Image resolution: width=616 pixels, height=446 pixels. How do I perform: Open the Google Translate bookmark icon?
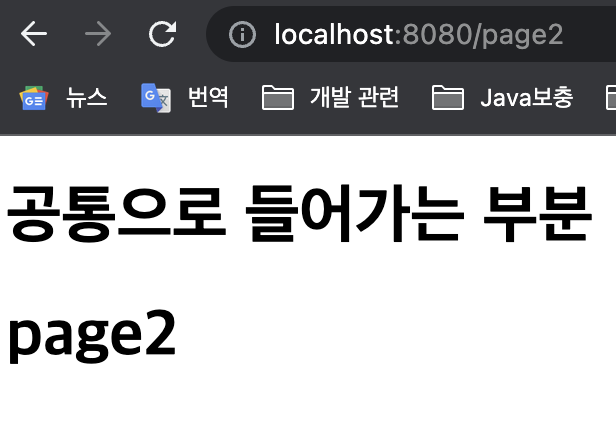point(156,98)
